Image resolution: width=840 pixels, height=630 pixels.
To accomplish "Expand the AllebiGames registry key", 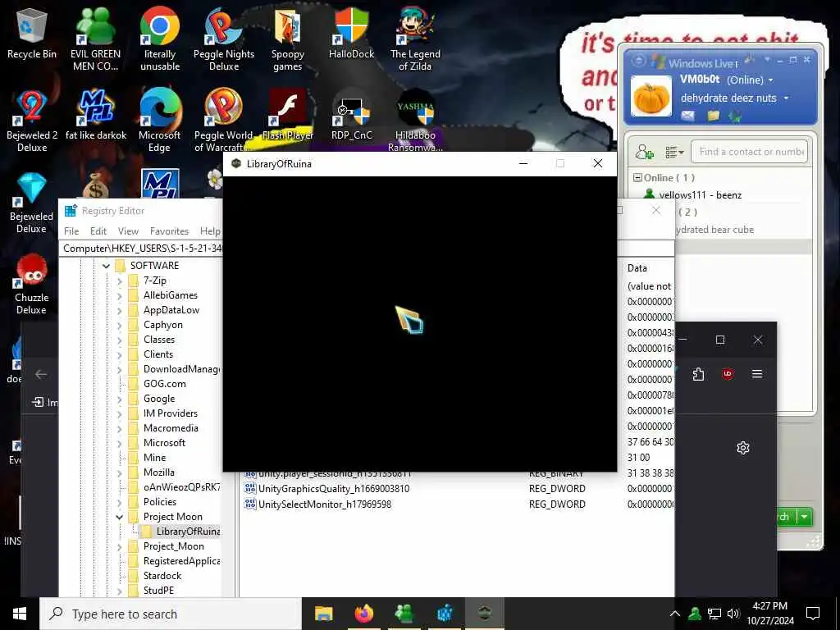I will [x=120, y=295].
